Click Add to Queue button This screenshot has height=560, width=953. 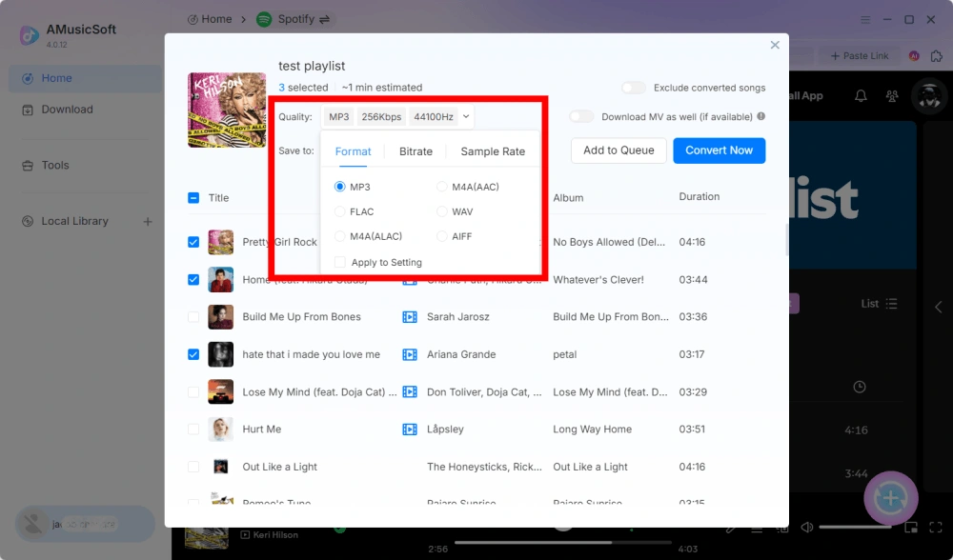618,150
